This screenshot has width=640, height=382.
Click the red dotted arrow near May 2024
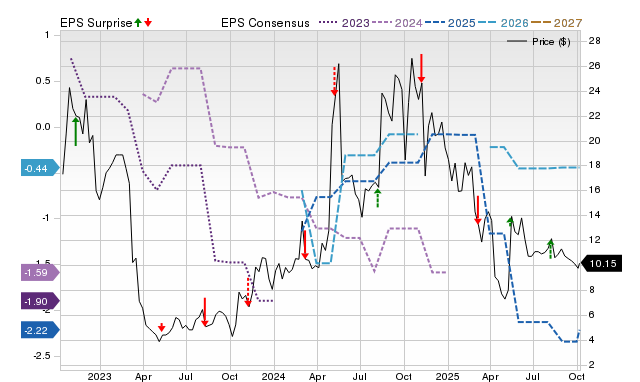334,81
